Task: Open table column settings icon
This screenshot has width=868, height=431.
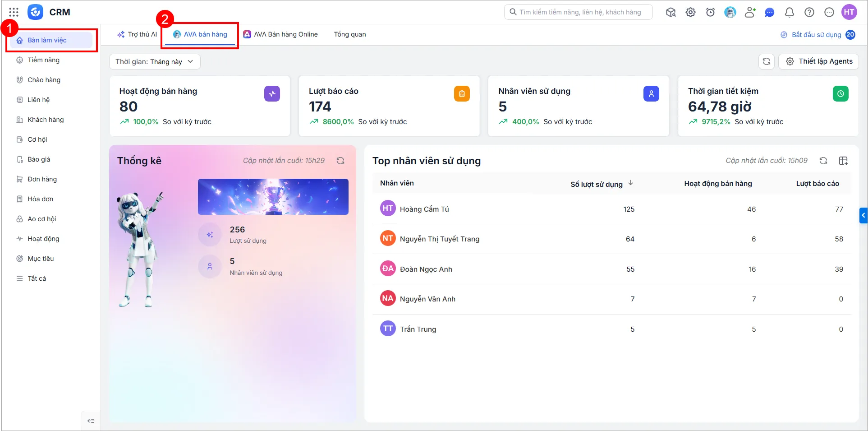Action: [843, 161]
